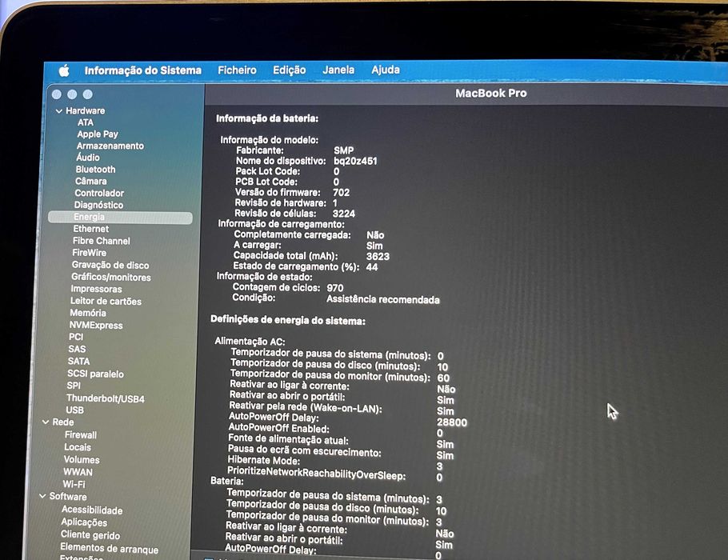
Task: Click the device name bq20z451
Action: coord(356,161)
